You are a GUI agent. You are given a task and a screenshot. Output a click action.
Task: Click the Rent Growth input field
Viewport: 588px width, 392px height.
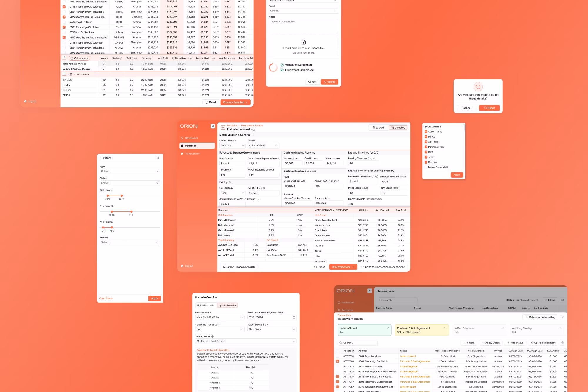point(232,164)
